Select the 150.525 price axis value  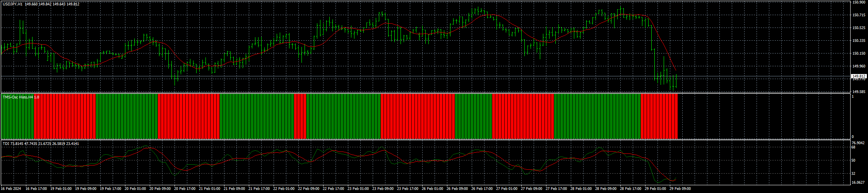[859, 28]
